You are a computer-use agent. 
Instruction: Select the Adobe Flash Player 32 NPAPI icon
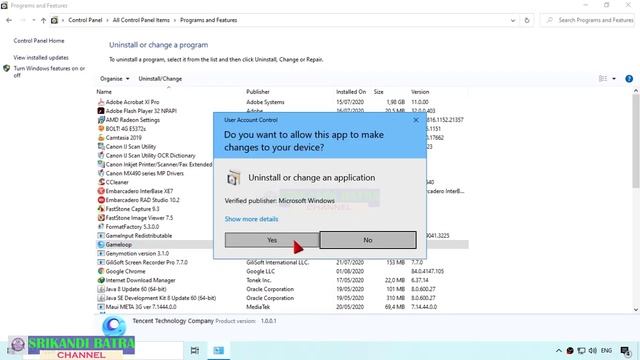(x=101, y=111)
